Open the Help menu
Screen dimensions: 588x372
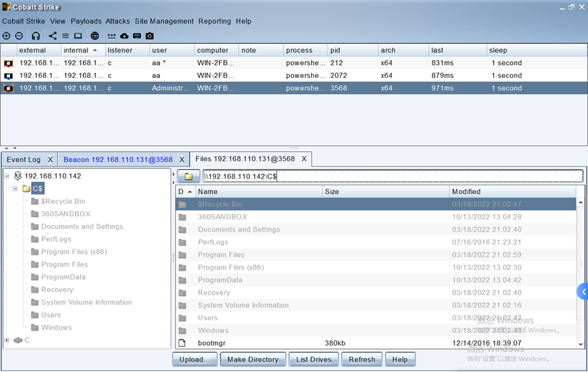243,21
